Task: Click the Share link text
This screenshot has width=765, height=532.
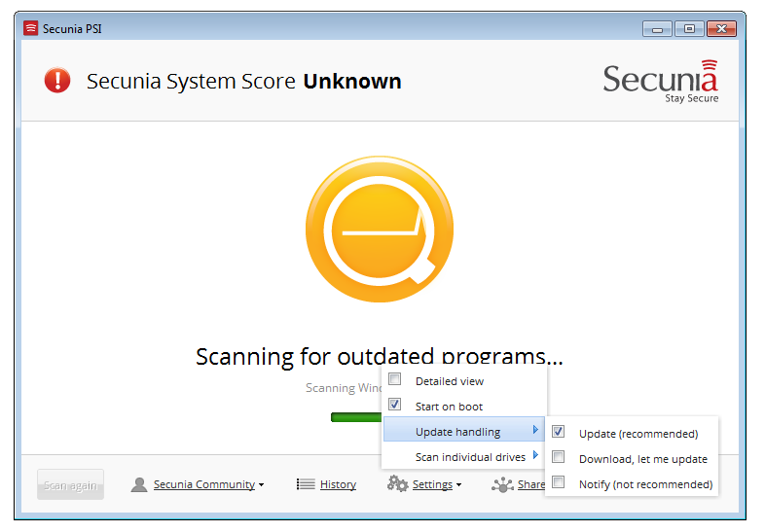Action: 530,484
